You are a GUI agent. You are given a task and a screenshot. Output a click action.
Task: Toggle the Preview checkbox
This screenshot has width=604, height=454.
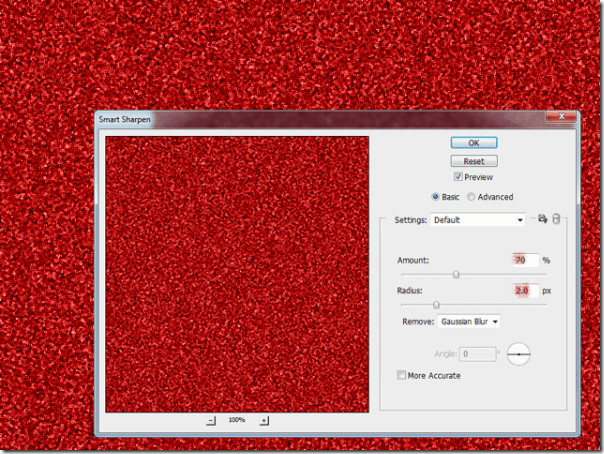pos(458,177)
